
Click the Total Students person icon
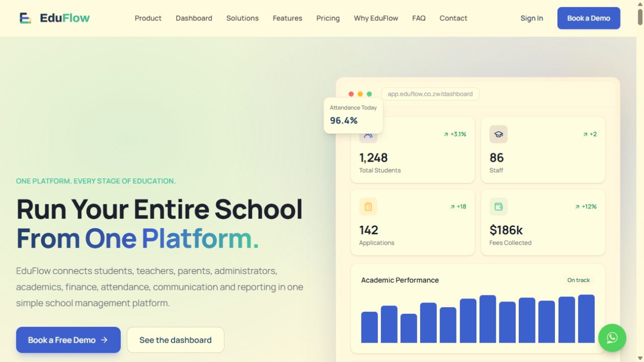point(368,135)
